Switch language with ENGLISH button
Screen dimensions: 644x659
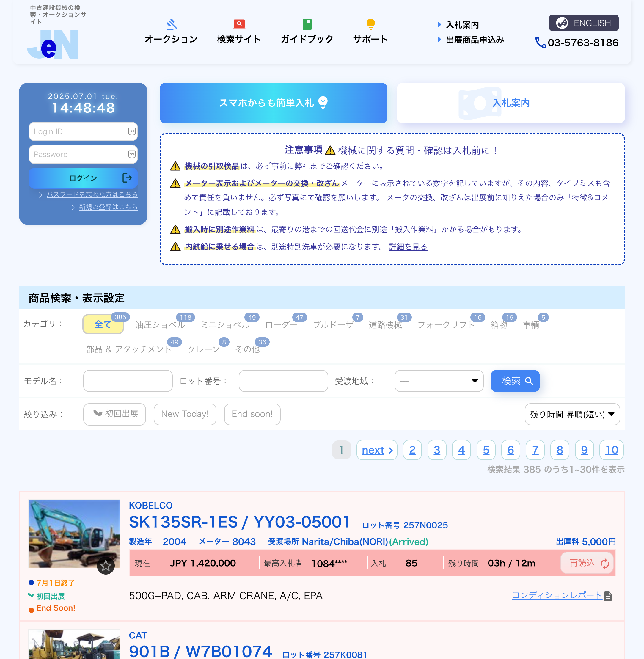coord(583,23)
